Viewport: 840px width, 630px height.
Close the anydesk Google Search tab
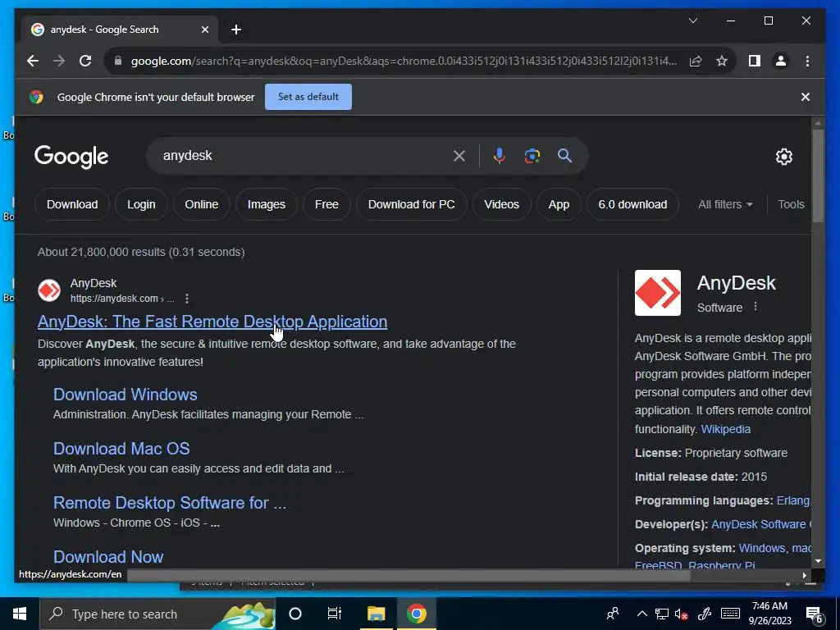[x=204, y=30]
